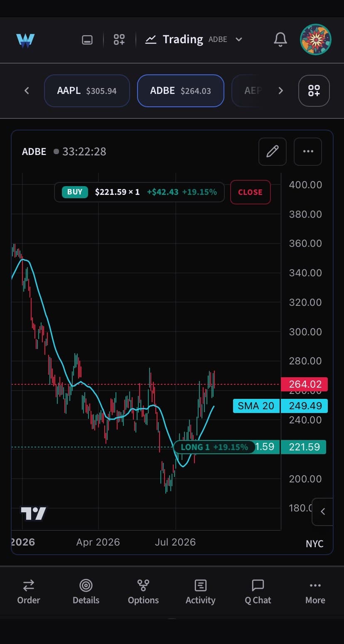The height and width of the screenshot is (644, 344).
Task: Go to next ticker with right chevron
Action: coord(281,91)
